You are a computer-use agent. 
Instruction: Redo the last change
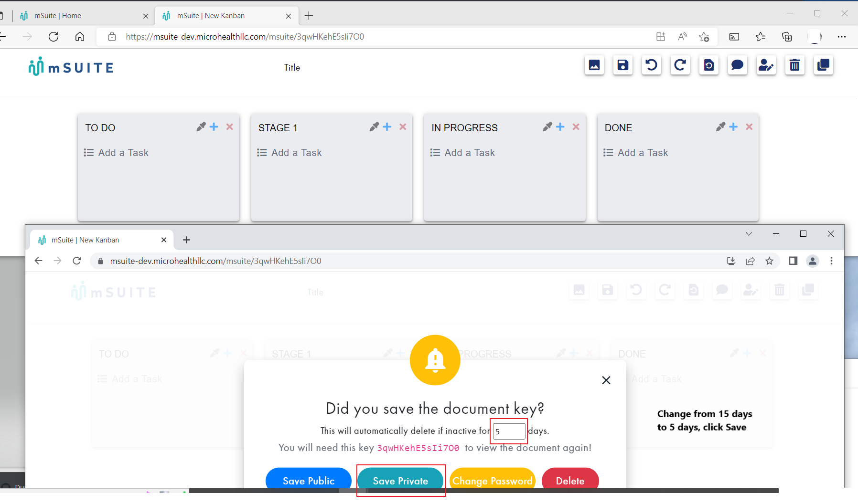click(680, 65)
